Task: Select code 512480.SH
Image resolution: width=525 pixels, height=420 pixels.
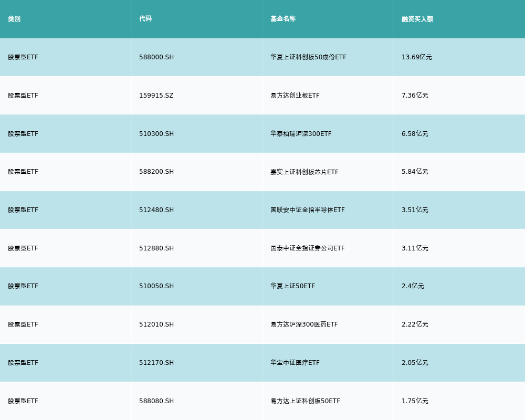Action: click(156, 210)
